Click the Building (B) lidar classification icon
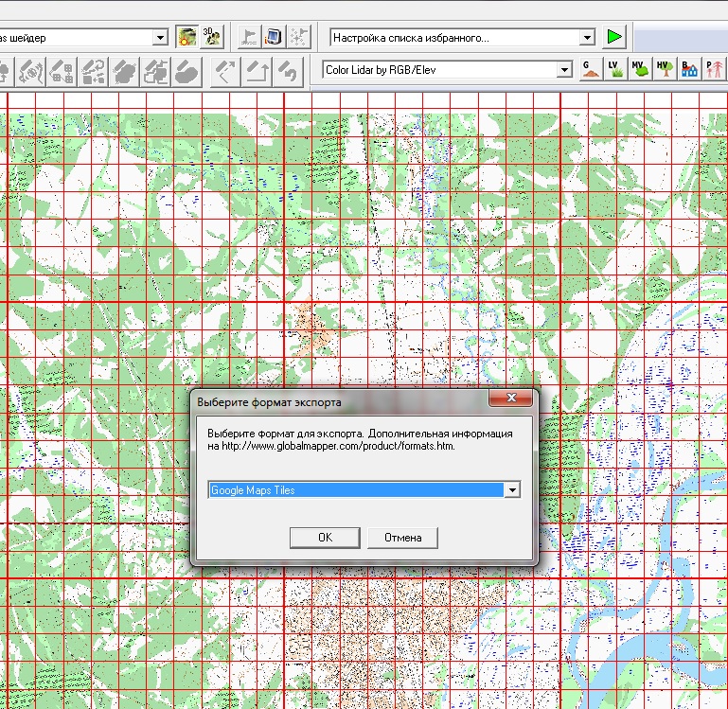This screenshot has width=728, height=709. point(688,70)
